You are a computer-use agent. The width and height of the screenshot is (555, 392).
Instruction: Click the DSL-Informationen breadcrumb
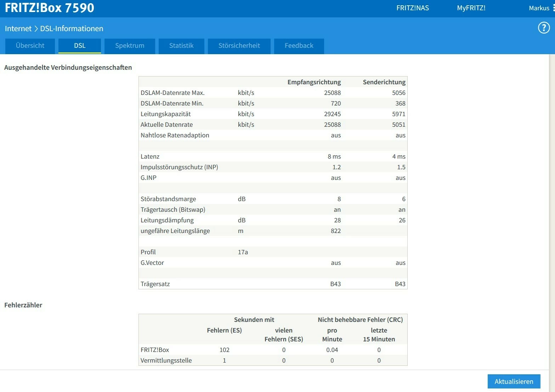72,29
